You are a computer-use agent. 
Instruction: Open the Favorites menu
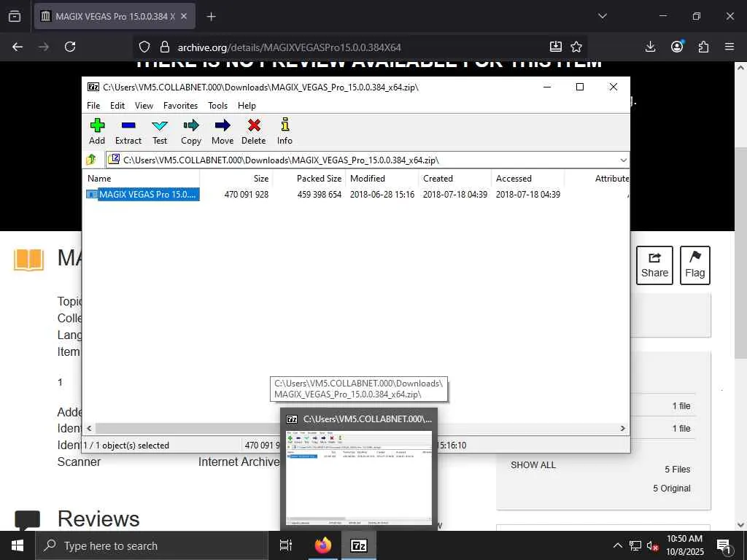(181, 106)
